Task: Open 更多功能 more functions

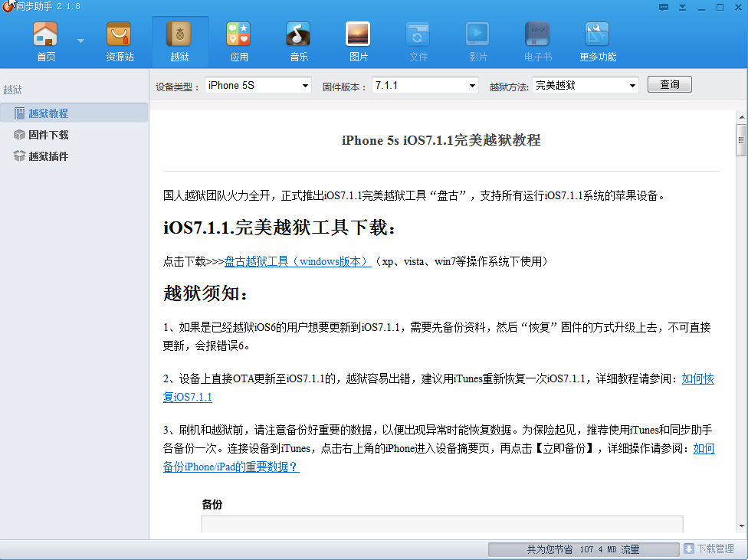Action: [x=598, y=41]
